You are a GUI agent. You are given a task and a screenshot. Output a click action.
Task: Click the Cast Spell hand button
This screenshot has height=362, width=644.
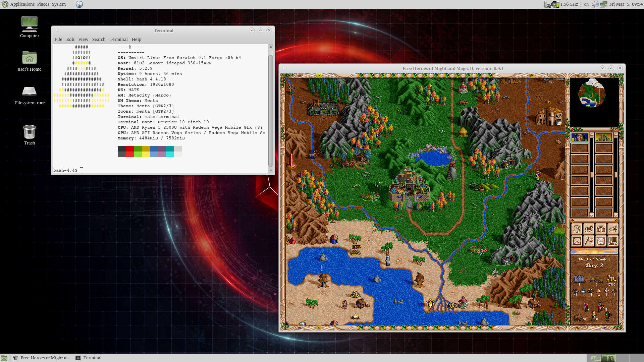tap(613, 229)
